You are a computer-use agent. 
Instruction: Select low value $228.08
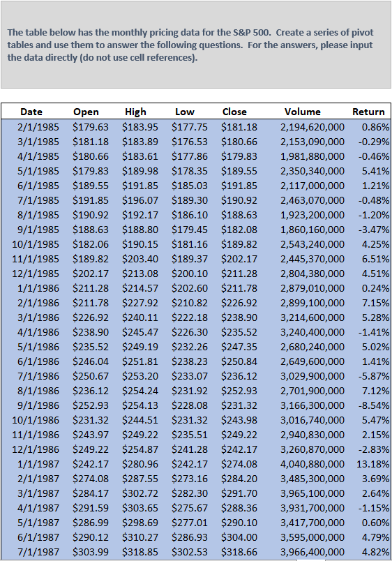pyautogui.click(x=189, y=405)
